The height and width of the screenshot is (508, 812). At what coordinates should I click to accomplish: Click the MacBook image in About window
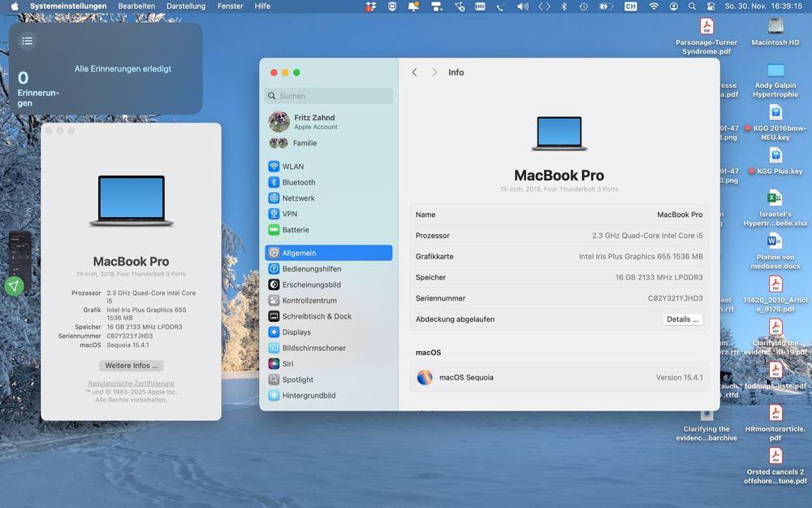[x=131, y=201]
